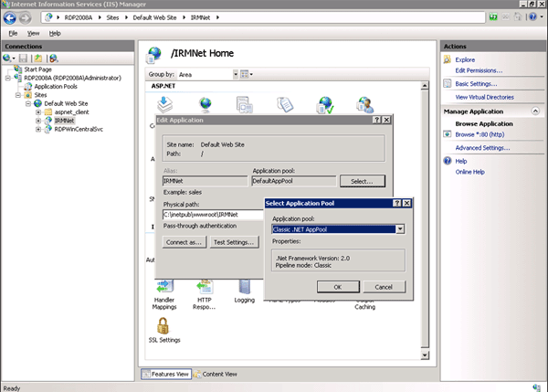The width and height of the screenshot is (548, 392).
Task: Open the Application pool dropdown arrow
Action: click(x=400, y=229)
